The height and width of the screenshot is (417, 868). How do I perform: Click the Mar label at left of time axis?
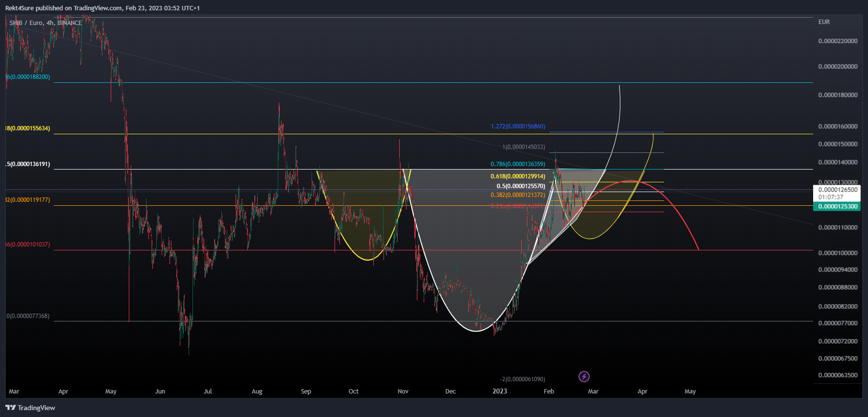click(14, 392)
